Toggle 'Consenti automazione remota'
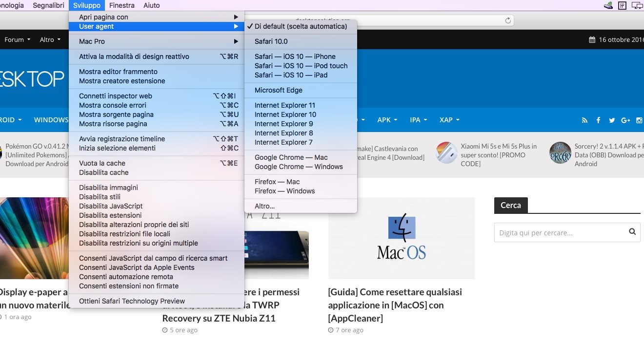Viewport: 644px width, 342px height. 157,277
